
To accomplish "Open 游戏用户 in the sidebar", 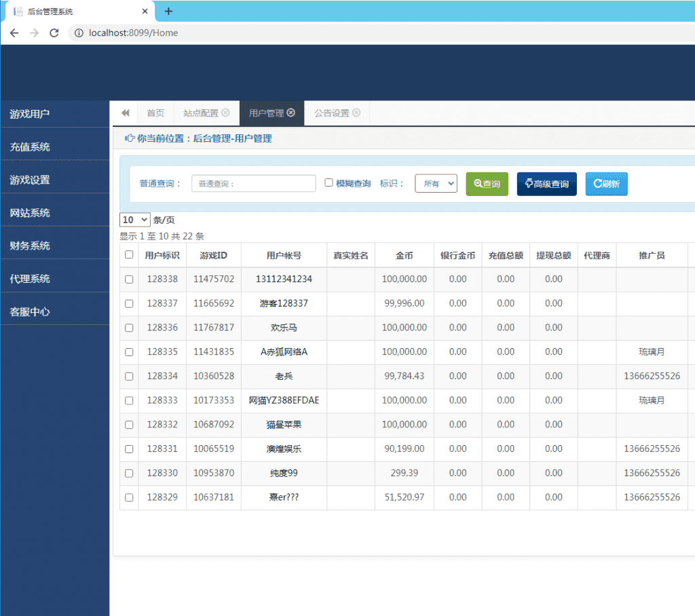I will (55, 114).
